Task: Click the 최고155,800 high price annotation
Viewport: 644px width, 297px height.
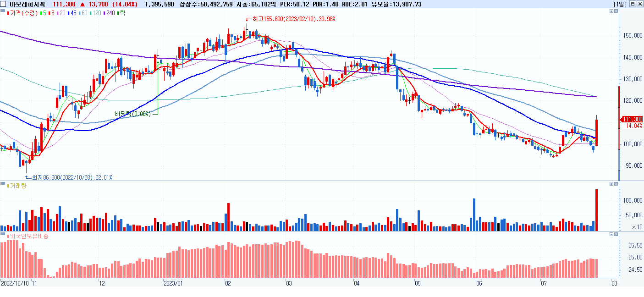Action: tap(294, 19)
